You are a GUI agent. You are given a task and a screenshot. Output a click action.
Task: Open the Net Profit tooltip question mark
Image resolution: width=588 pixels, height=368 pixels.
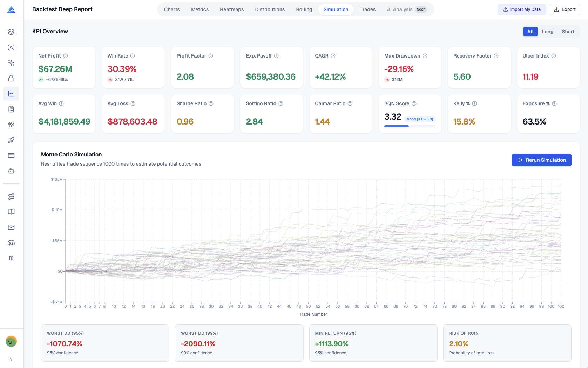(66, 56)
